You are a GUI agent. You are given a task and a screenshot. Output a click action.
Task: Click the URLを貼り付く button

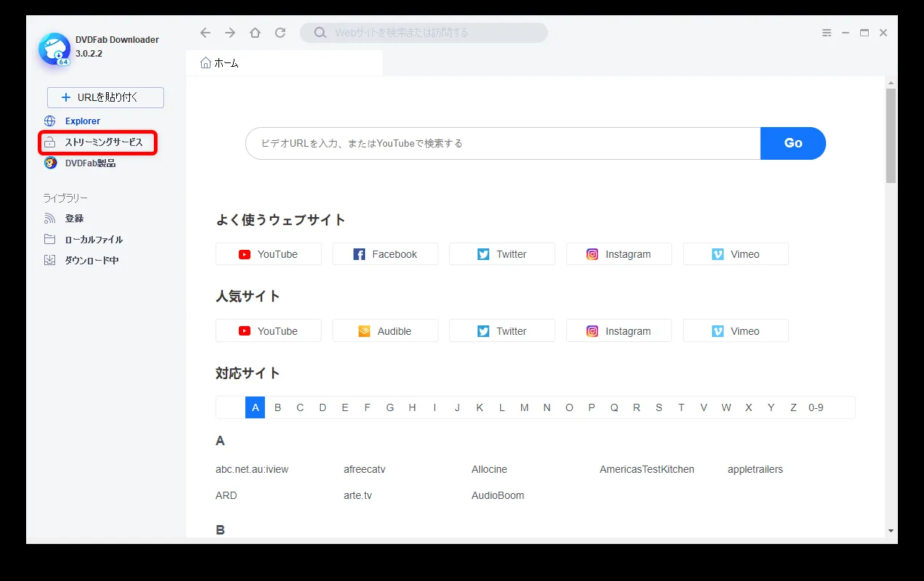[x=105, y=97]
